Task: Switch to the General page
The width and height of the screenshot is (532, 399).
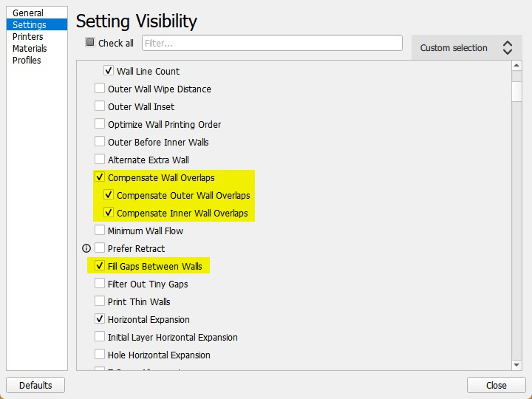Action: tap(28, 13)
